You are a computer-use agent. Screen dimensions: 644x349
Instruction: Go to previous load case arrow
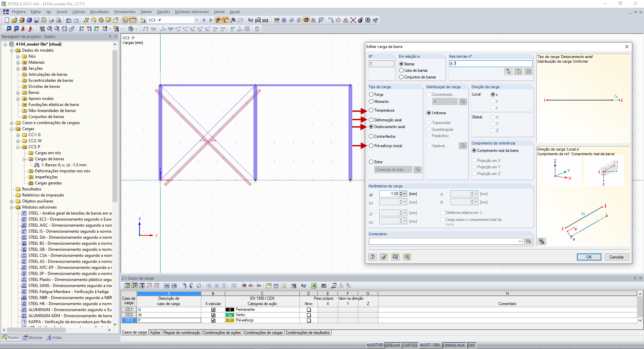[x=204, y=20]
